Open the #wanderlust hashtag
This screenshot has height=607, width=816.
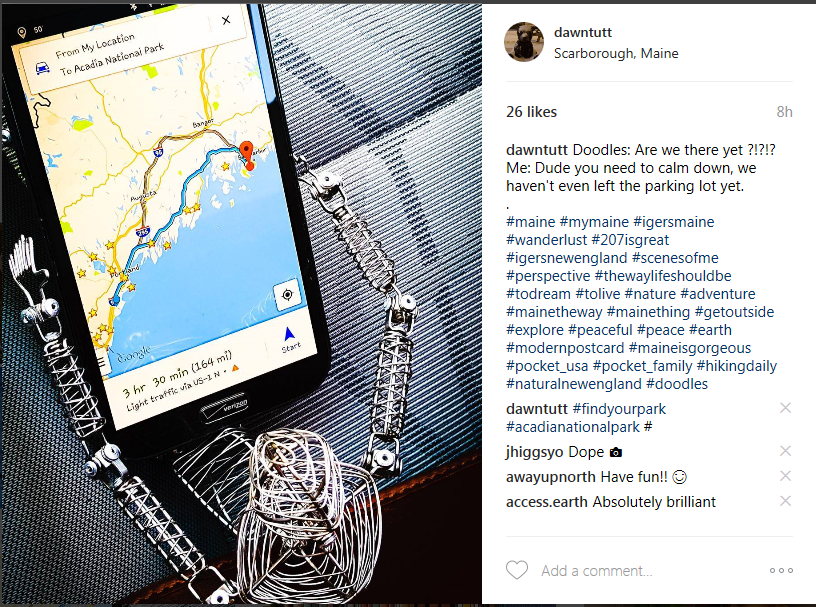coord(546,240)
